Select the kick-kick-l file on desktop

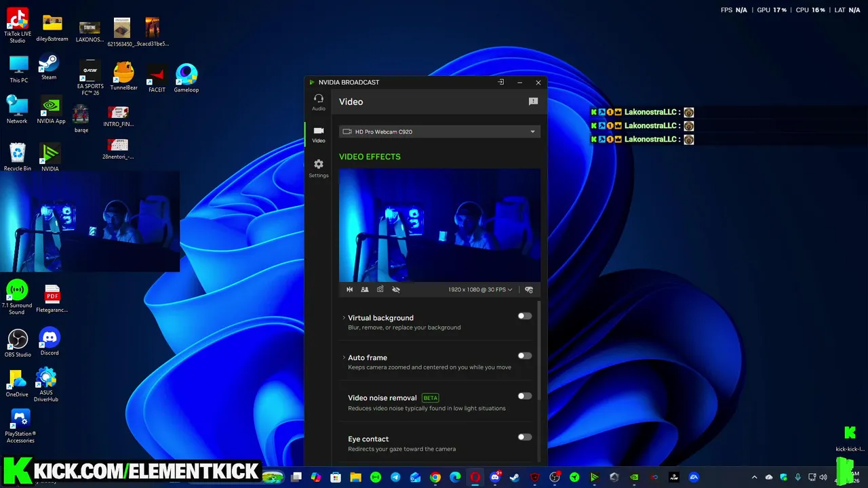point(850,439)
